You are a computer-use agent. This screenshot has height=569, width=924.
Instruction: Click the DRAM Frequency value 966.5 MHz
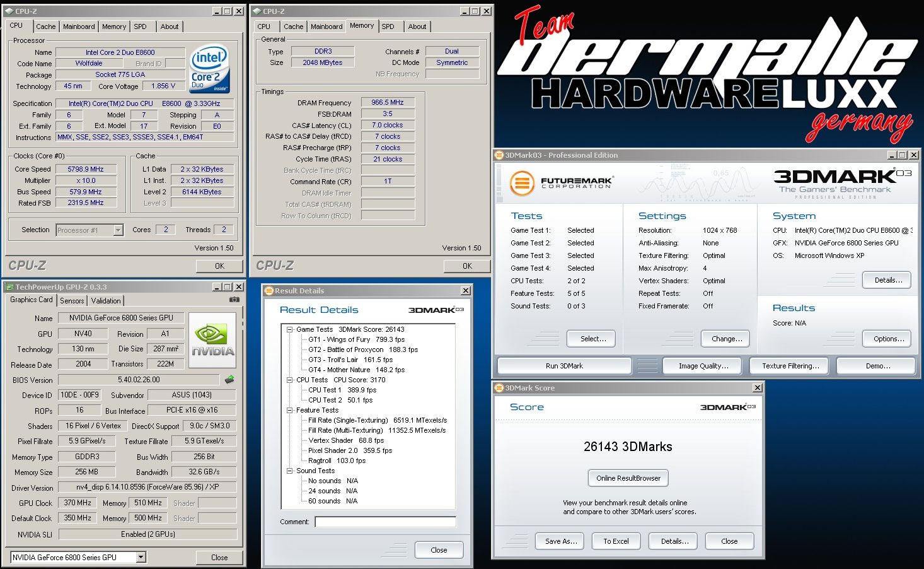(x=388, y=102)
